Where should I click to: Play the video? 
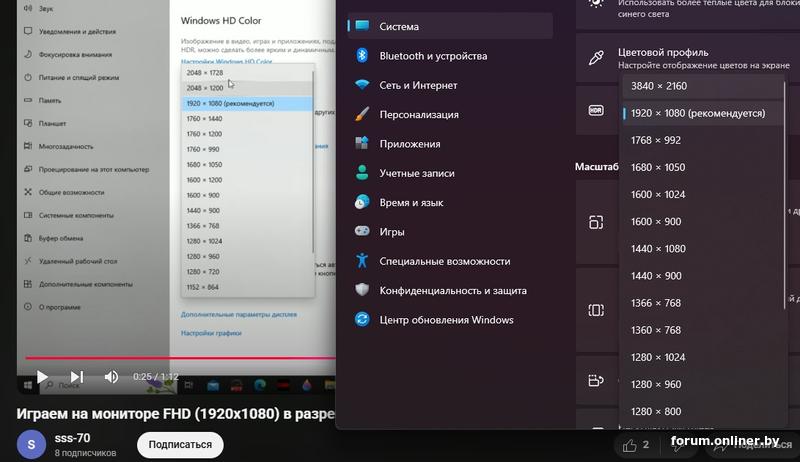click(x=42, y=377)
